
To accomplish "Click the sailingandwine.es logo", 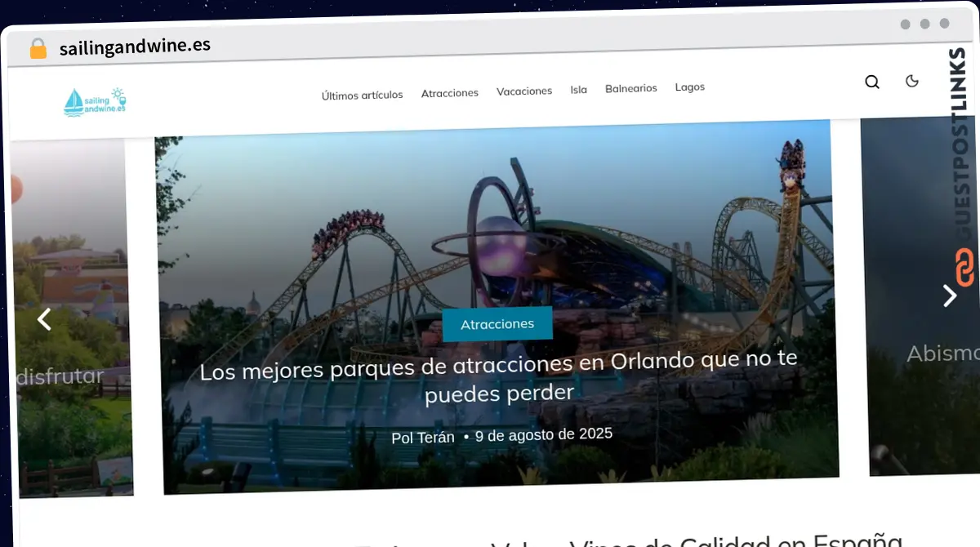I will (96, 102).
